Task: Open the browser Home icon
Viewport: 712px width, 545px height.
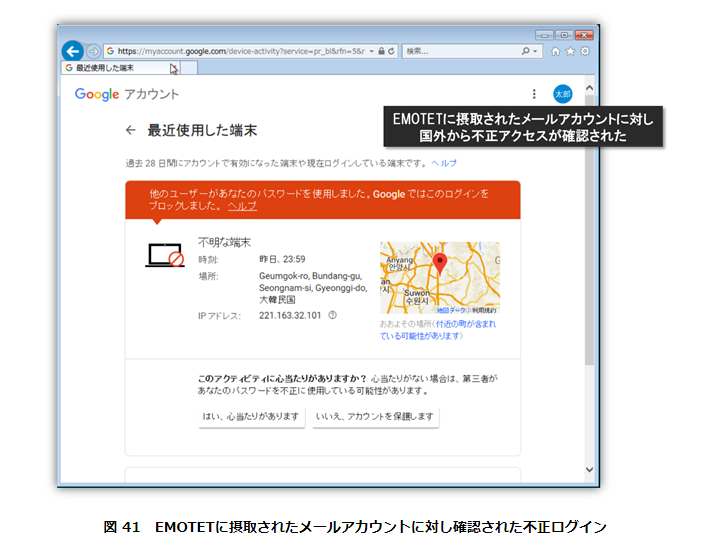Action: [556, 50]
